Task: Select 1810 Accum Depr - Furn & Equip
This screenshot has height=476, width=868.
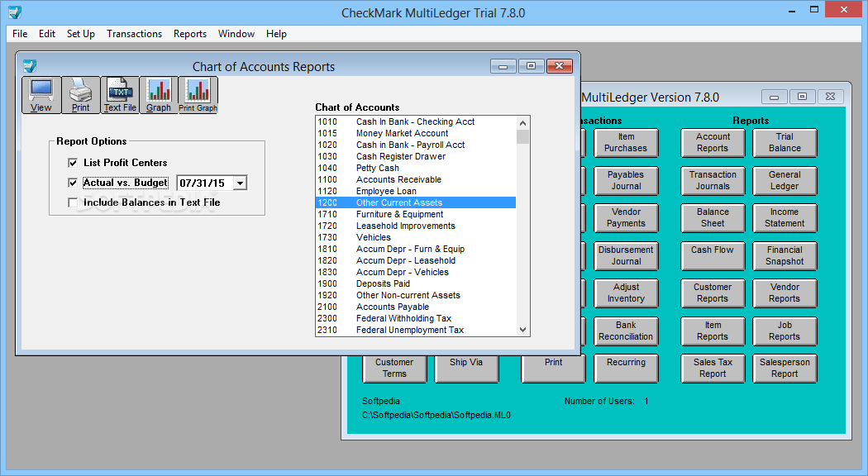Action: point(416,249)
